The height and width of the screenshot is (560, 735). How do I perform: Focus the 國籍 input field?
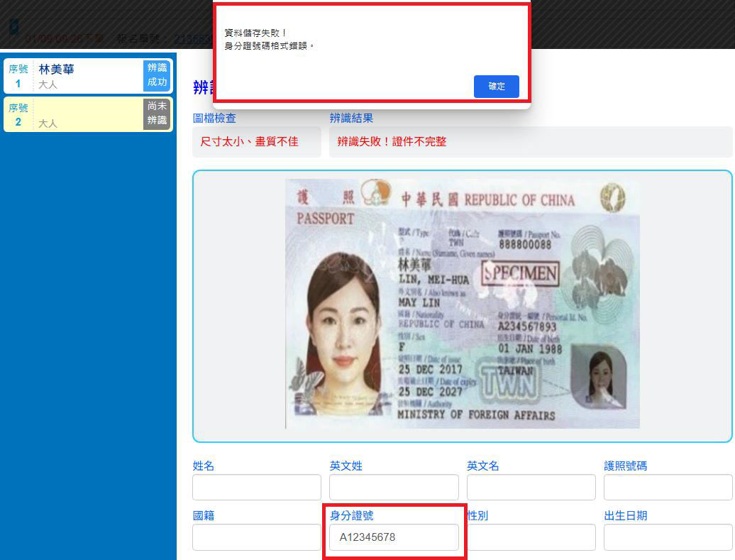click(x=256, y=537)
